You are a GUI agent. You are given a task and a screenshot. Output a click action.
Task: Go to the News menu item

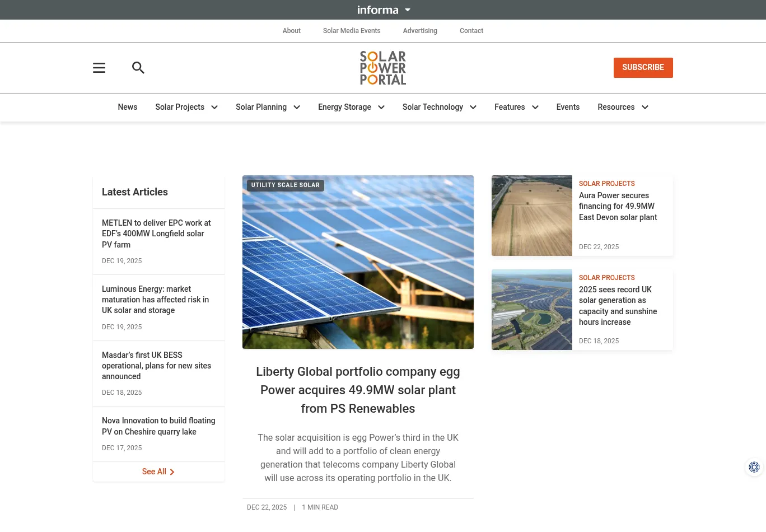[128, 107]
